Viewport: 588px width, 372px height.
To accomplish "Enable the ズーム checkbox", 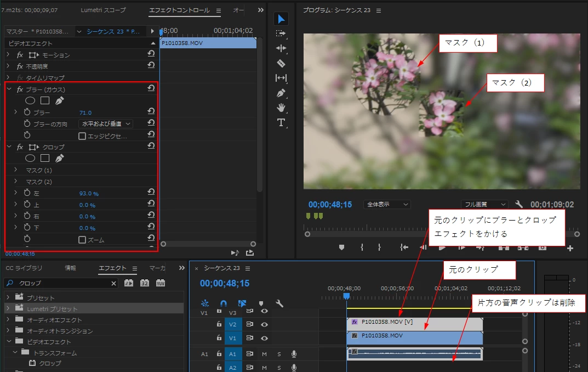I will [x=82, y=239].
